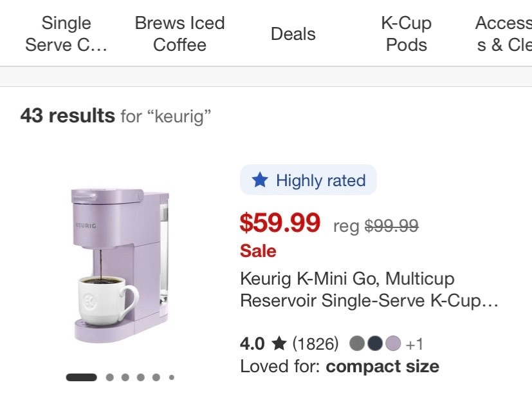Click +1 to reveal more color options

click(416, 343)
